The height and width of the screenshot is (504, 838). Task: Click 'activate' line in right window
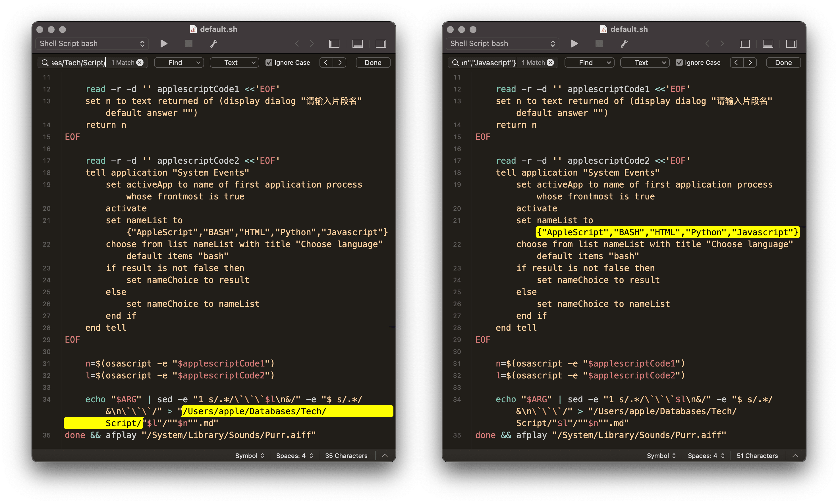click(x=537, y=209)
